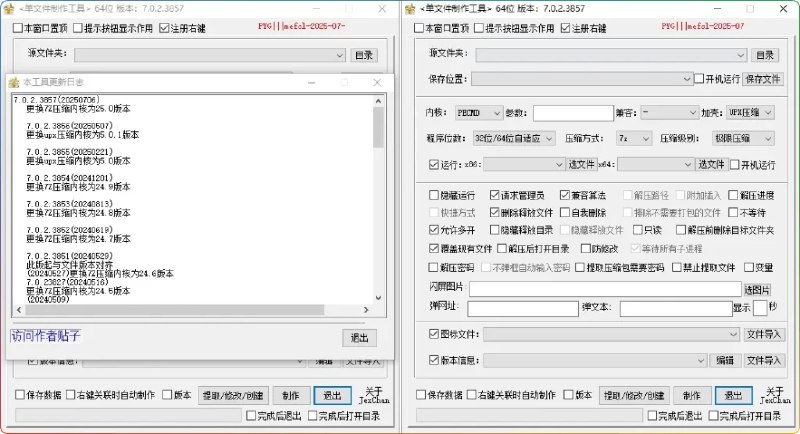Click 选文件 button beside the x64 dropdown
800x434 pixels.
tap(711, 164)
